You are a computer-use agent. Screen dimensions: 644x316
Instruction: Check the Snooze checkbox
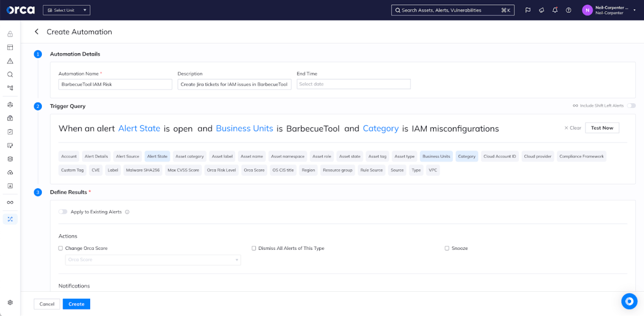(x=447, y=248)
